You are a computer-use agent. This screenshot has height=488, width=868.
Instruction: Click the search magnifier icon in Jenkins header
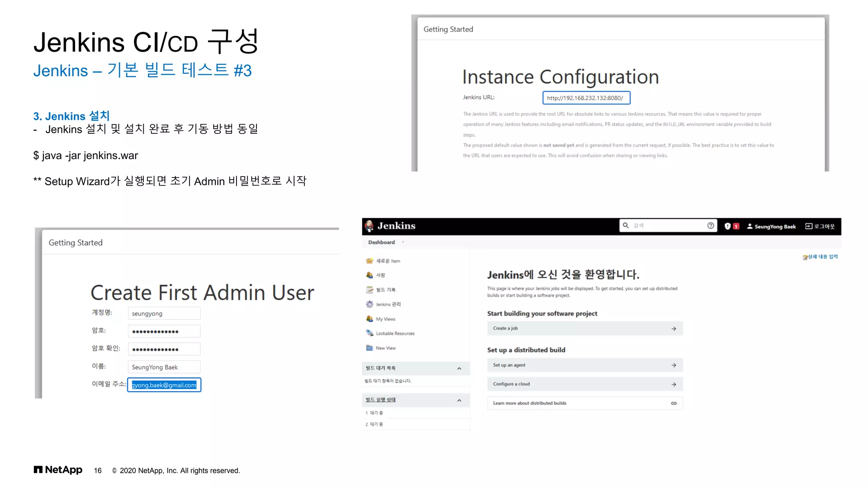tap(626, 225)
